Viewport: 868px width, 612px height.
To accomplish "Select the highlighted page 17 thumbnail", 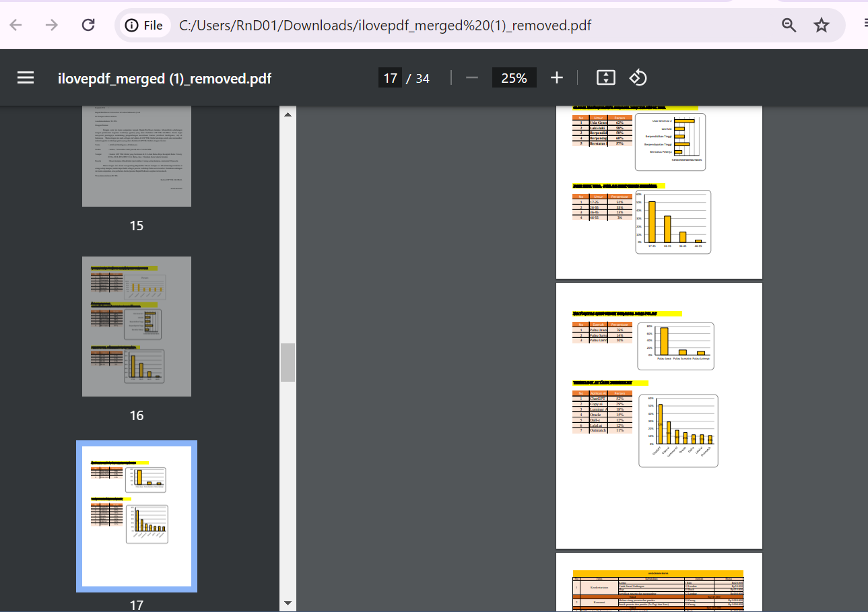I will point(137,516).
